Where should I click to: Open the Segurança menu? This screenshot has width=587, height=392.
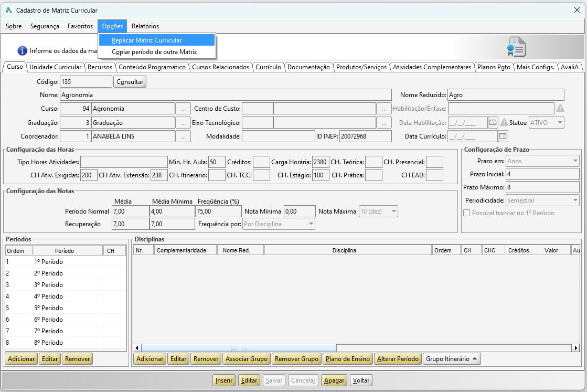45,26
